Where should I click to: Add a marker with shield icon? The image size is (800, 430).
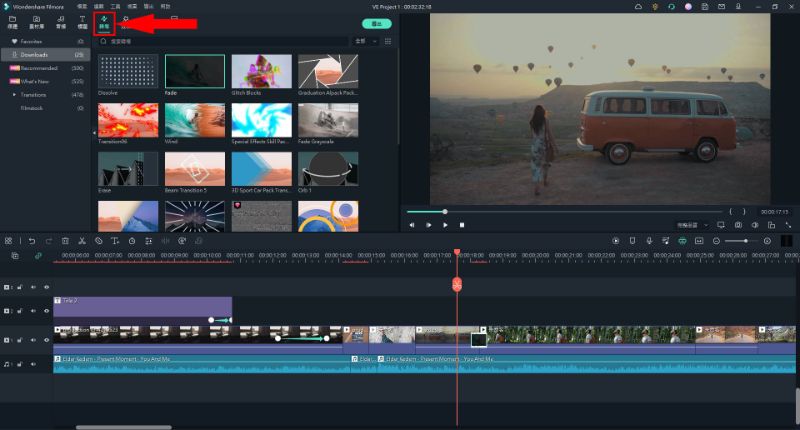[633, 241]
